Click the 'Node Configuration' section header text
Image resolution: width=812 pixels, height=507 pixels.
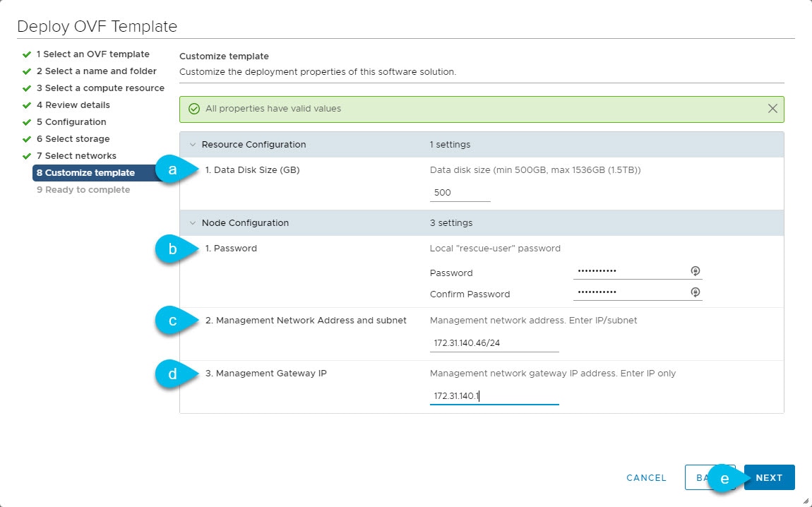coord(246,222)
